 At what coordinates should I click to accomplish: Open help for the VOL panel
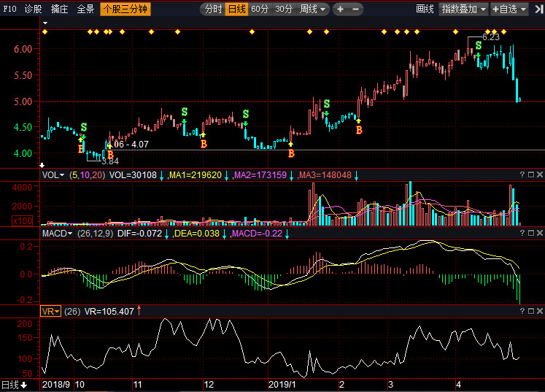point(522,174)
